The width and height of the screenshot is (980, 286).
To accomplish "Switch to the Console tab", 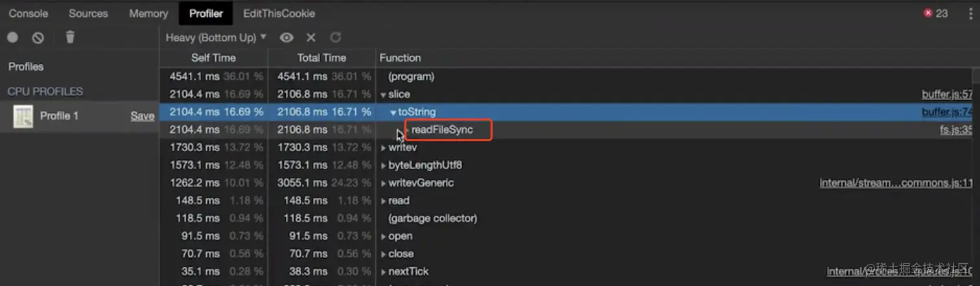I will [29, 13].
